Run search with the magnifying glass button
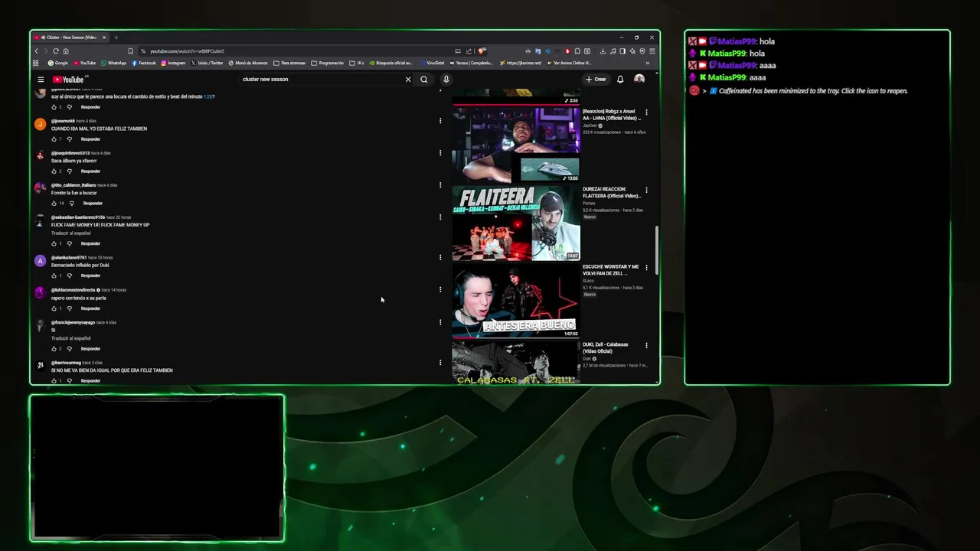980x551 pixels. (424, 80)
